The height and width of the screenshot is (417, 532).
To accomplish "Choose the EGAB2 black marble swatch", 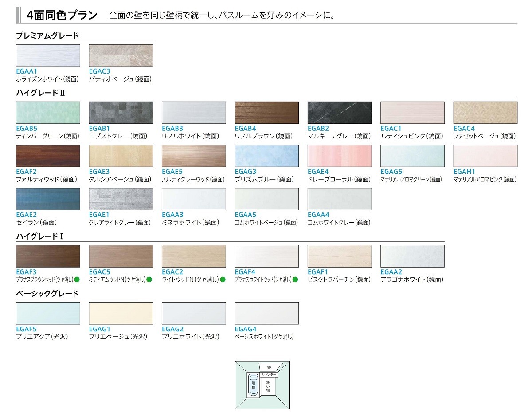I will coord(339,113).
